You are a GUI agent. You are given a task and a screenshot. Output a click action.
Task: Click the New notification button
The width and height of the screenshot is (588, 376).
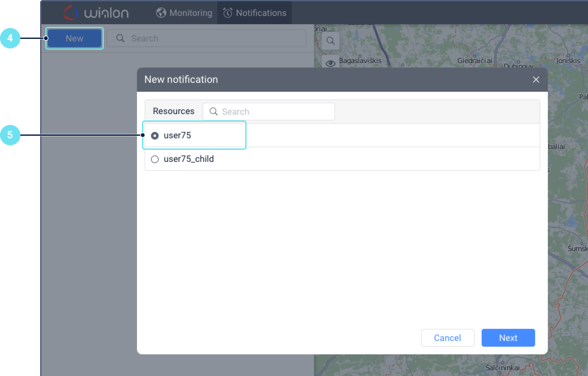pyautogui.click(x=75, y=38)
